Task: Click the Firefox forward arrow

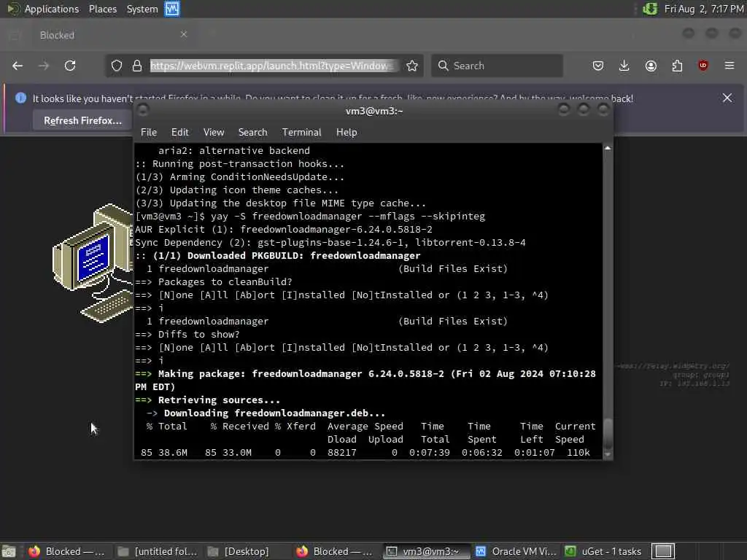Action: (44, 66)
